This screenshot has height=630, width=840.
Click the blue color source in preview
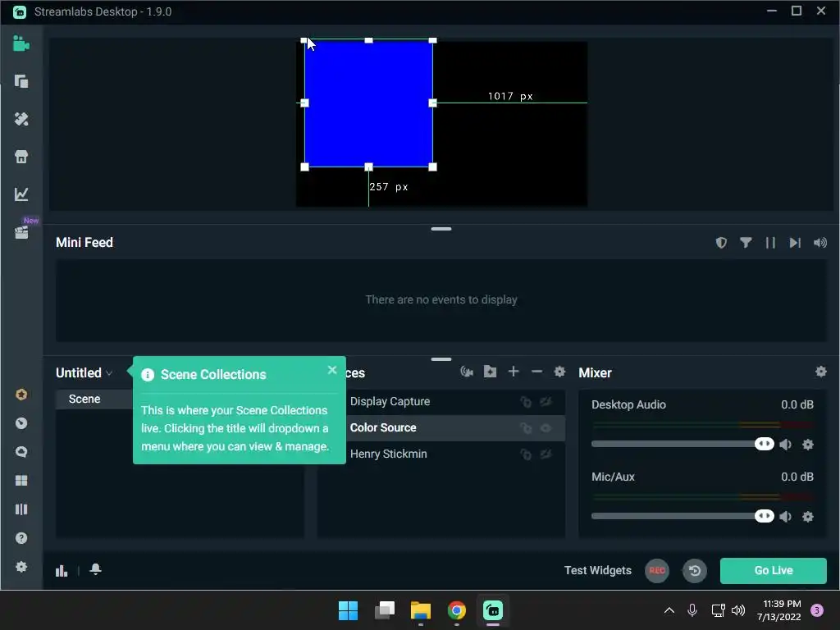(368, 103)
